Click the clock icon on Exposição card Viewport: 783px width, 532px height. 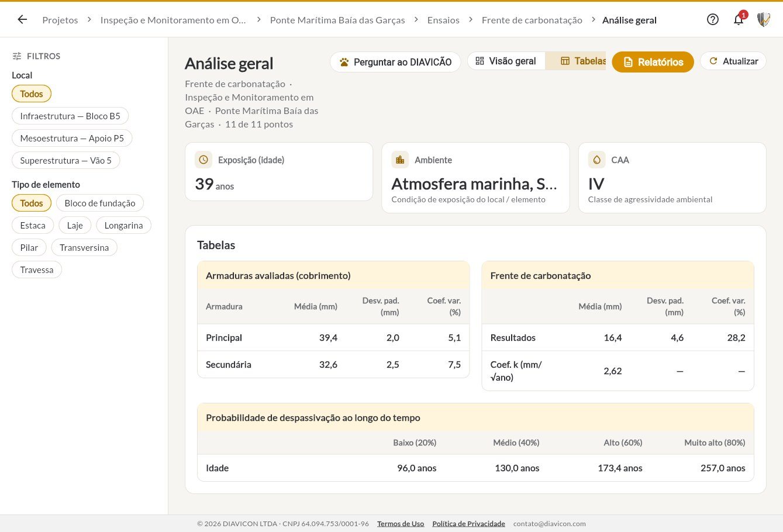203,160
